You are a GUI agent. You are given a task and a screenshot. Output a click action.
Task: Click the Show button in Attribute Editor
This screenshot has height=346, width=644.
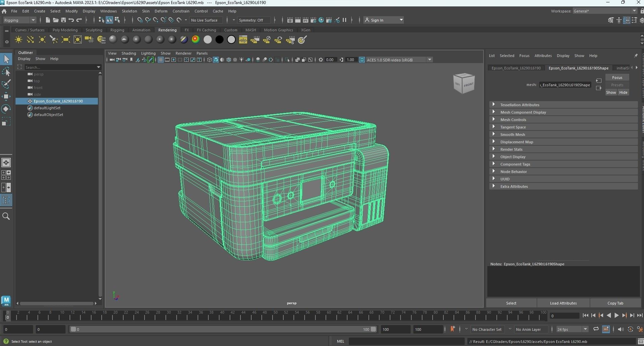click(x=611, y=92)
